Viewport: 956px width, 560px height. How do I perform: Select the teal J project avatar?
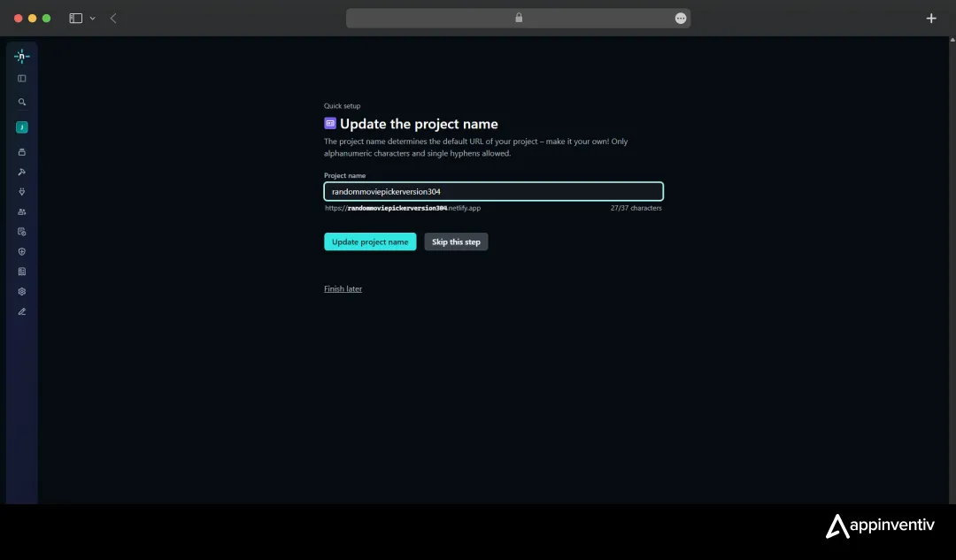coord(21,127)
